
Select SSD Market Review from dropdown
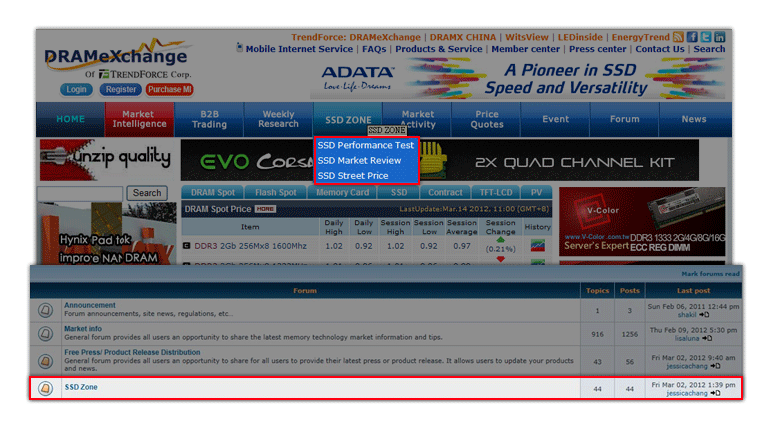point(359,161)
